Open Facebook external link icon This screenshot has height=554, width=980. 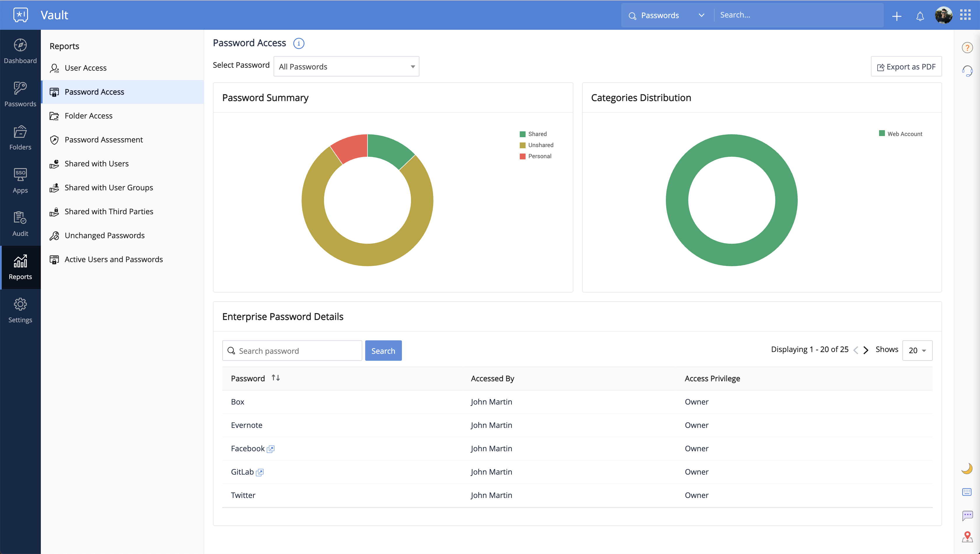(270, 449)
